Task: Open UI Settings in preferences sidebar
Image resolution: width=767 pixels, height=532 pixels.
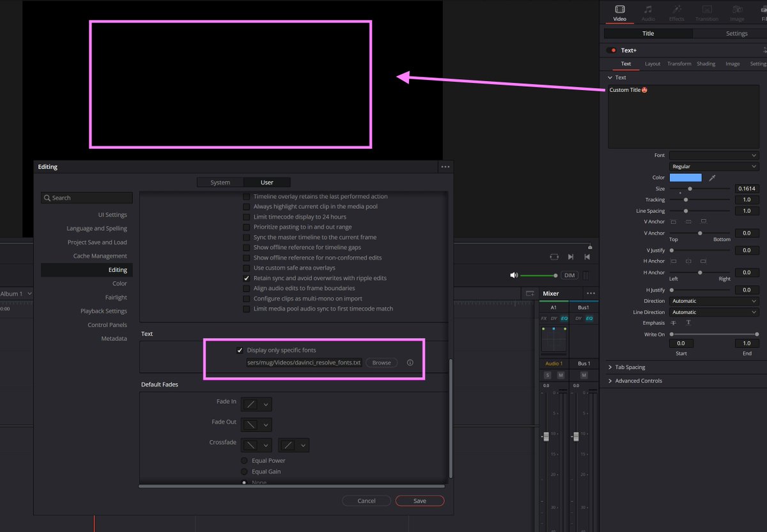Action: pyautogui.click(x=112, y=215)
